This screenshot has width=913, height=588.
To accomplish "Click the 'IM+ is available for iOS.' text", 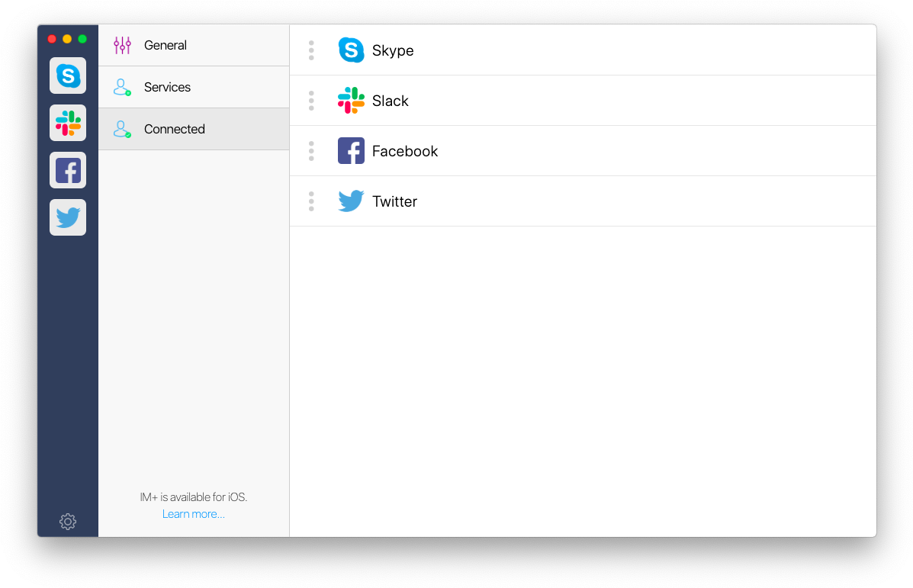I will 193,497.
